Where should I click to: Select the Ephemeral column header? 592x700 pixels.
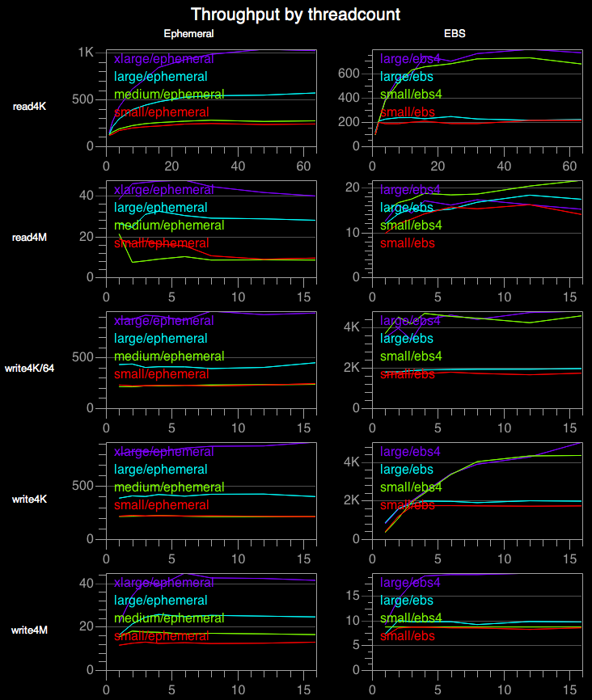click(x=188, y=34)
